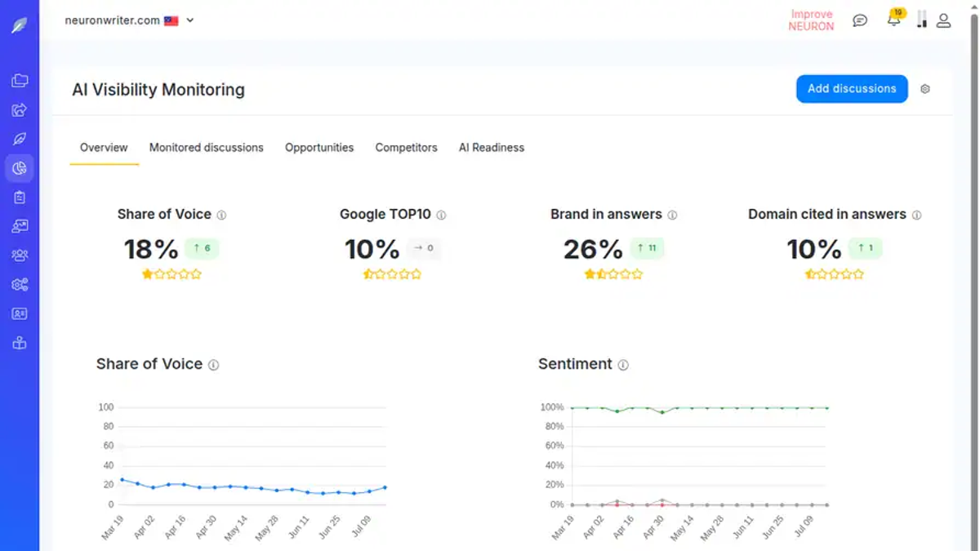Click the NeuronWriter feather logo
Image resolution: width=980 pixels, height=551 pixels.
pos(19,25)
